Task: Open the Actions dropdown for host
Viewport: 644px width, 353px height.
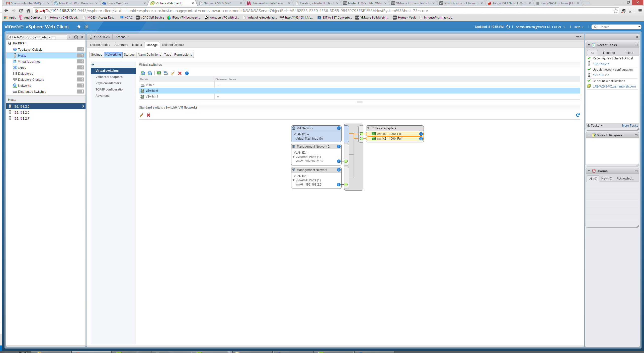Action: point(122,37)
